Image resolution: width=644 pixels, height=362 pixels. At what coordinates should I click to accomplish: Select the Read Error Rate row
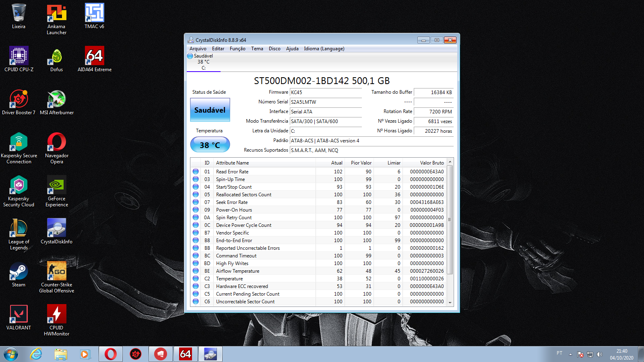click(x=319, y=172)
